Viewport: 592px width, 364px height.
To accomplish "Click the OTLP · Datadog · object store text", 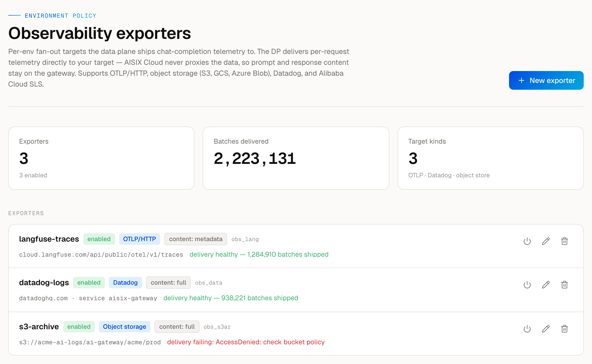I will pos(449,175).
